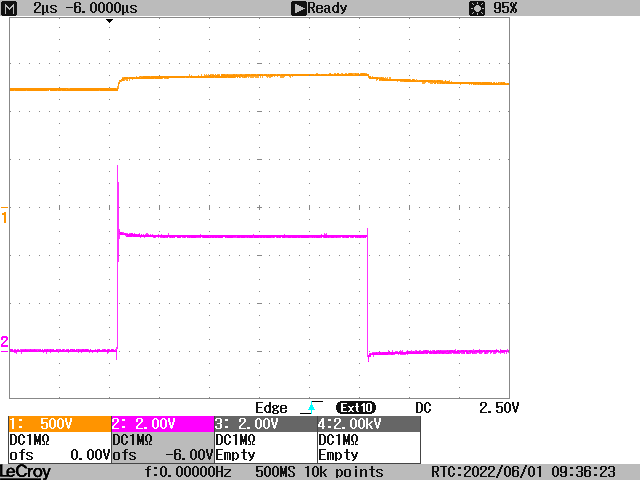Click the channel 2 ground level marker
This screenshot has height=480, width=640.
click(4, 343)
